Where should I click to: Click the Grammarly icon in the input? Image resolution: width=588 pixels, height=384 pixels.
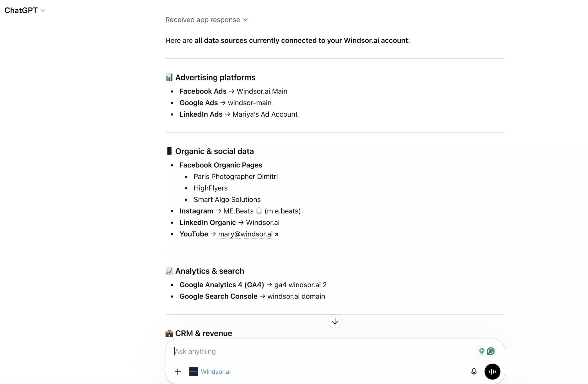[491, 351]
